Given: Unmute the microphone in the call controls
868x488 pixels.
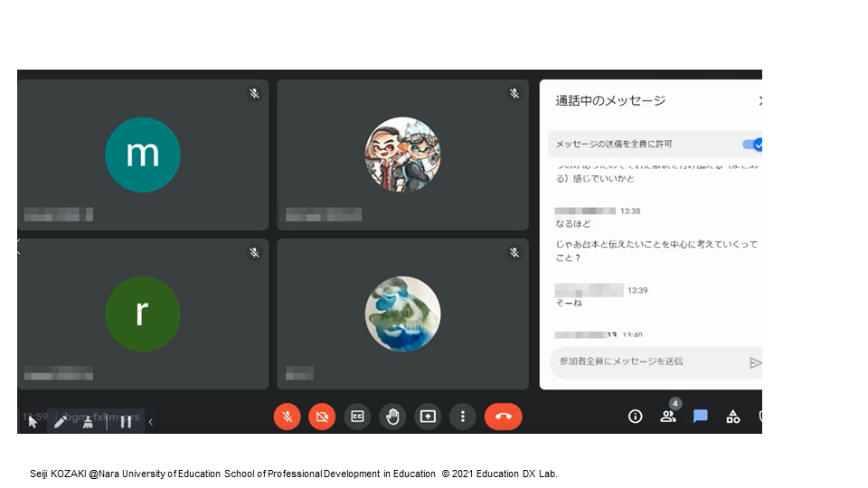Looking at the screenshot, I should pyautogui.click(x=287, y=417).
